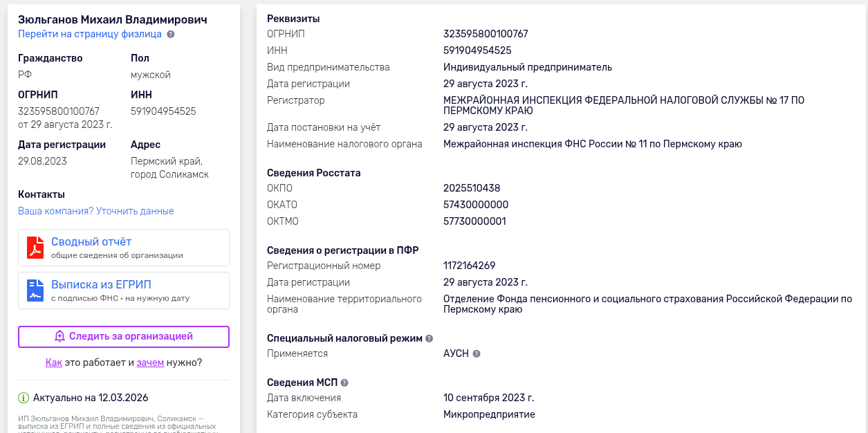
Task: Click the ОКПО code 2025510438
Action: pos(472,188)
